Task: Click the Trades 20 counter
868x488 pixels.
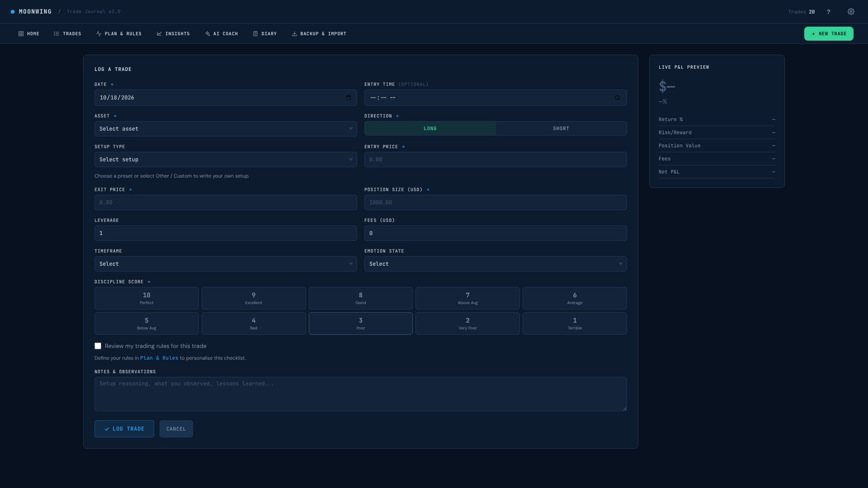Action: pyautogui.click(x=801, y=12)
